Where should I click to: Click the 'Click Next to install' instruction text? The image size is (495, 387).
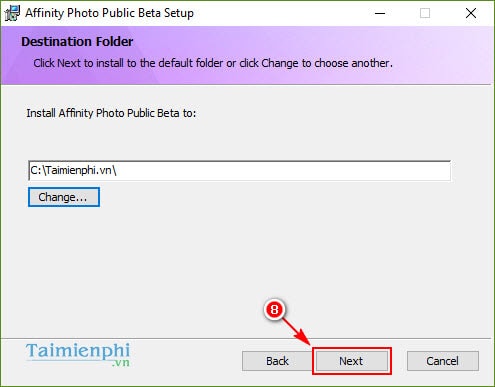(213, 63)
